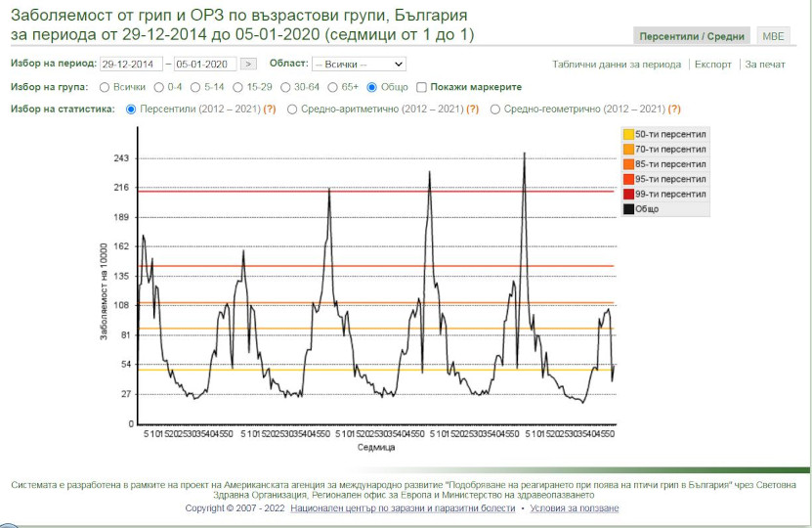This screenshot has width=812, height=528.
Task: Click the y-axis label 'Заболяемост на 10000'
Action: click(x=104, y=291)
